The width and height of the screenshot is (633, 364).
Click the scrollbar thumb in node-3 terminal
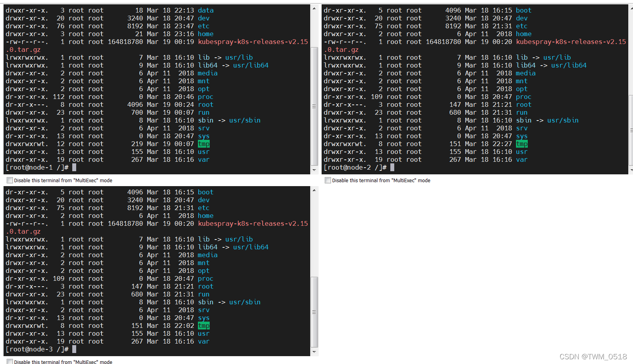coord(314,312)
